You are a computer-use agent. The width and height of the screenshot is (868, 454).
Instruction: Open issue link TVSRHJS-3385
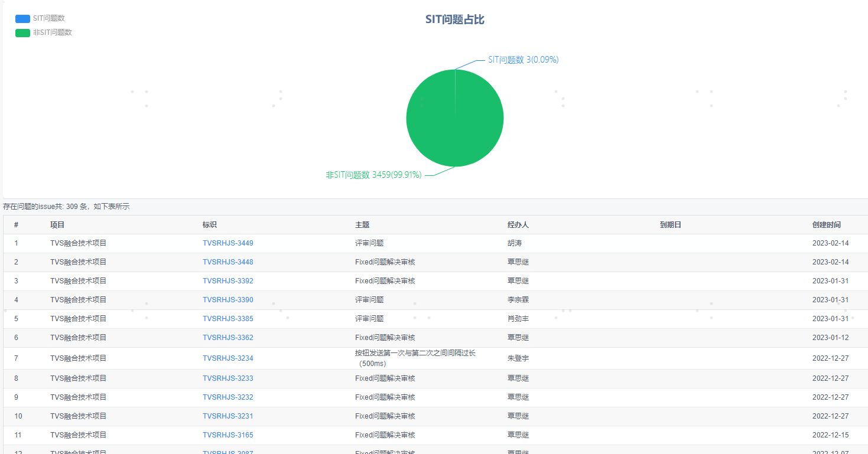(227, 319)
